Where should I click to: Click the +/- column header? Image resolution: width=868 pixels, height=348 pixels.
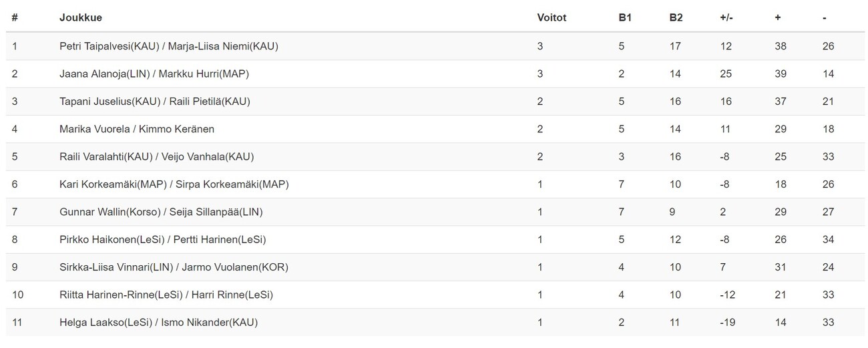726,18
